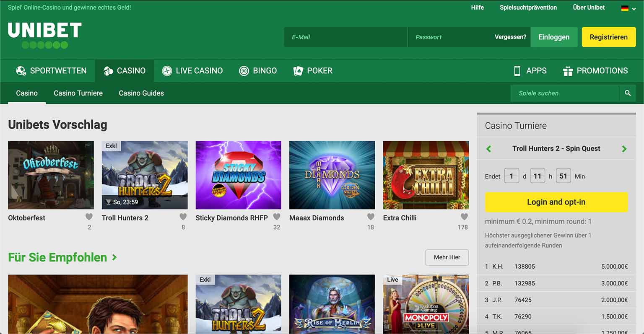The width and height of the screenshot is (644, 334).
Task: Show next tournament with right green arrow
Action: coord(624,149)
